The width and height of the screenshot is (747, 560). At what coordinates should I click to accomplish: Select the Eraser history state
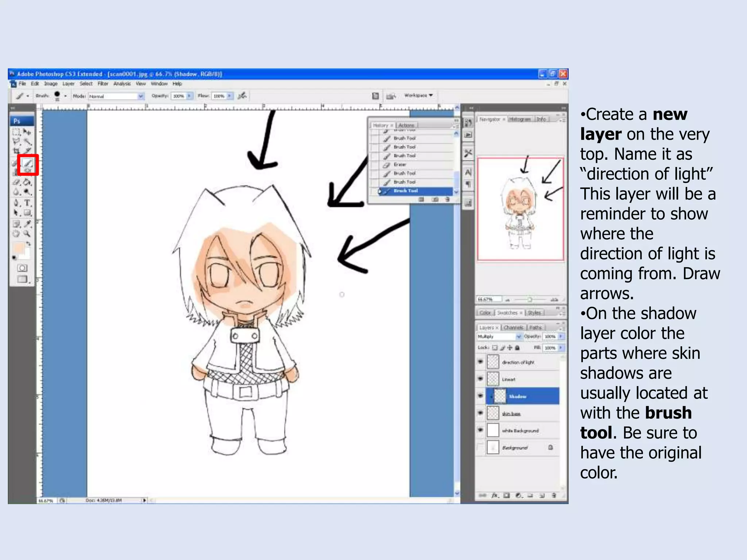400,164
